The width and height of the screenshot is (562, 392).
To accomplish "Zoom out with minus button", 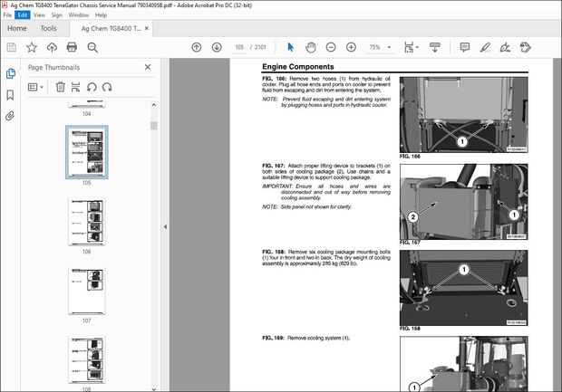I will coord(331,47).
